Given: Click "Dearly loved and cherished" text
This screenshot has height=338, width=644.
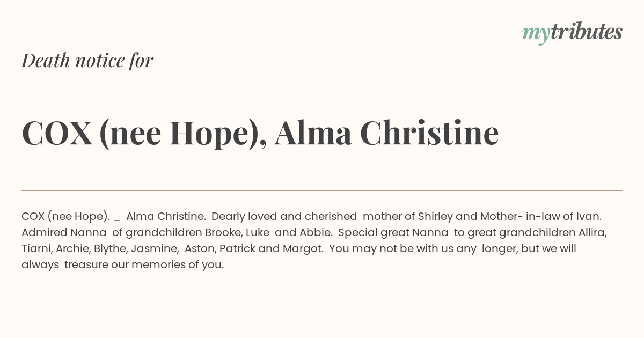Looking at the screenshot, I should click(284, 217).
